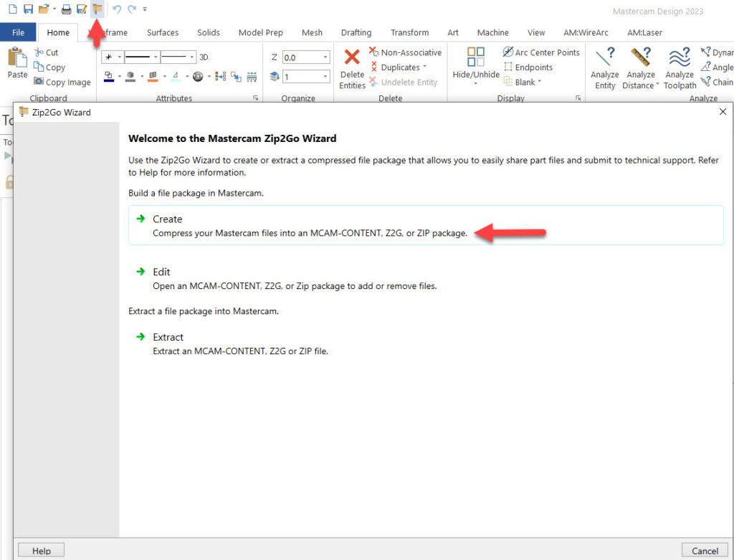Viewport: 734px width, 560px height.
Task: Click the Analyze Entity button
Action: pyautogui.click(x=605, y=68)
